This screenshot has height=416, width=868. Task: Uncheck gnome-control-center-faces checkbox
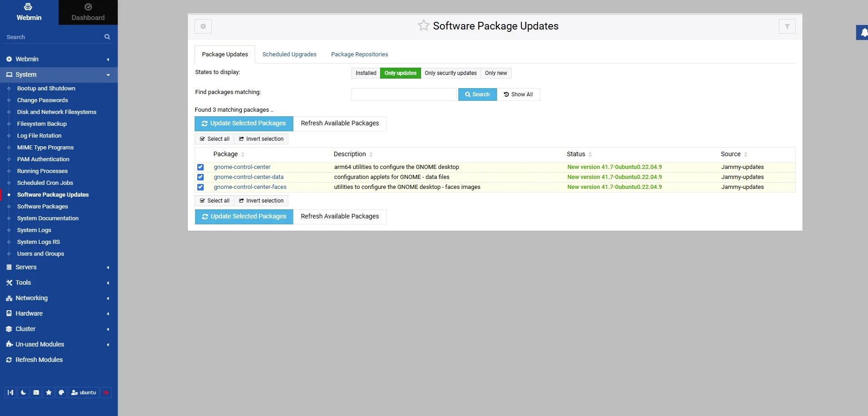(x=201, y=187)
